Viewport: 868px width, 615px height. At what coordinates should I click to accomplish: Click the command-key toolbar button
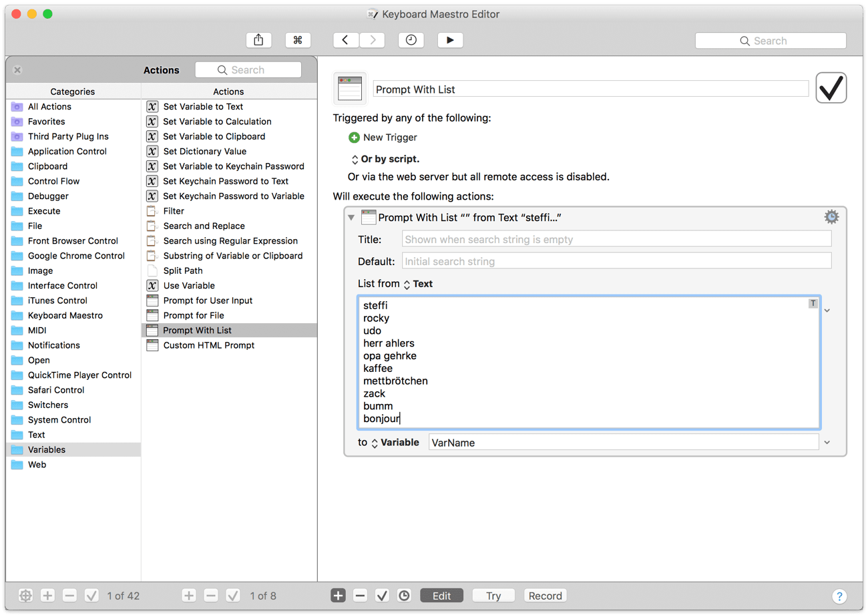pos(298,40)
